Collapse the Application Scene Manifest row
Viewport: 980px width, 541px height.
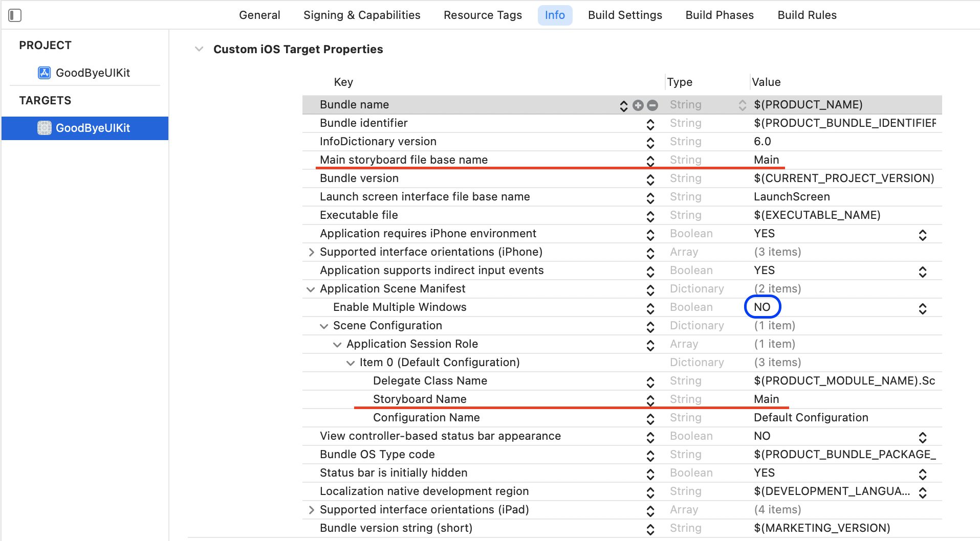pyautogui.click(x=310, y=289)
